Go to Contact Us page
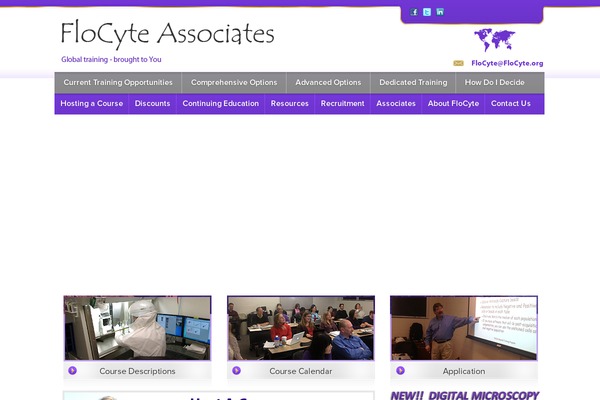Image resolution: width=600 pixels, height=400 pixels. tap(510, 104)
